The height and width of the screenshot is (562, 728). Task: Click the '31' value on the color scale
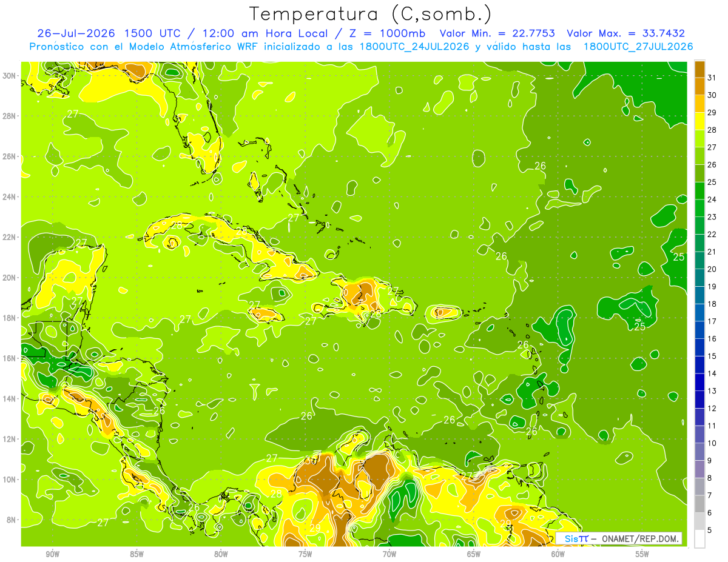[x=712, y=78]
